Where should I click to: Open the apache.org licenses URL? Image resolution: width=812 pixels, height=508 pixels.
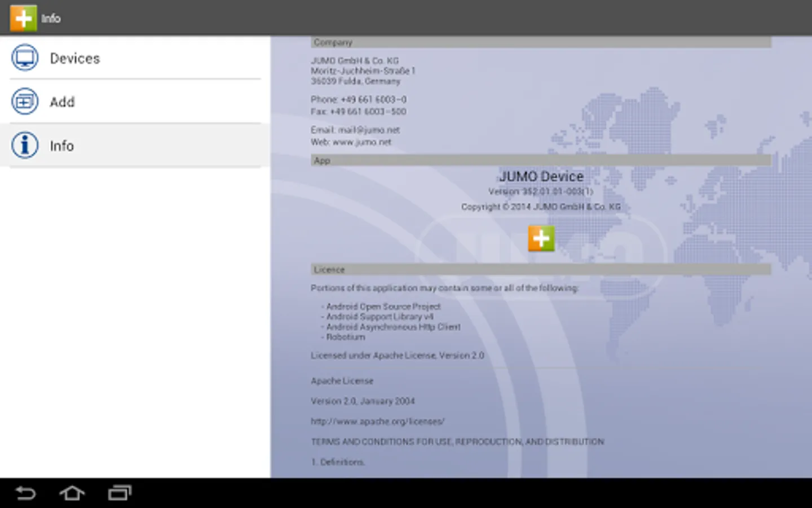coord(378,421)
